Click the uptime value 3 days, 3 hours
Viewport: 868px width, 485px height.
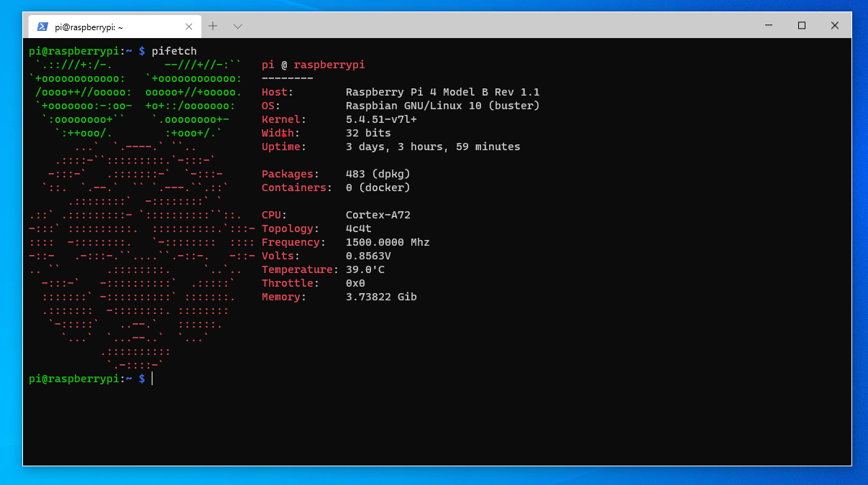tap(433, 147)
